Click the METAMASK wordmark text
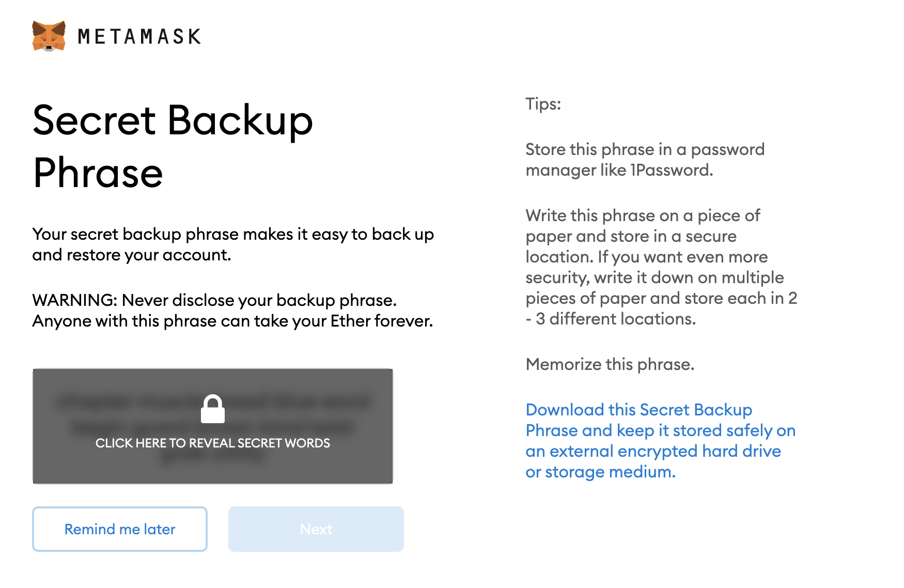904x588 pixels. click(139, 37)
